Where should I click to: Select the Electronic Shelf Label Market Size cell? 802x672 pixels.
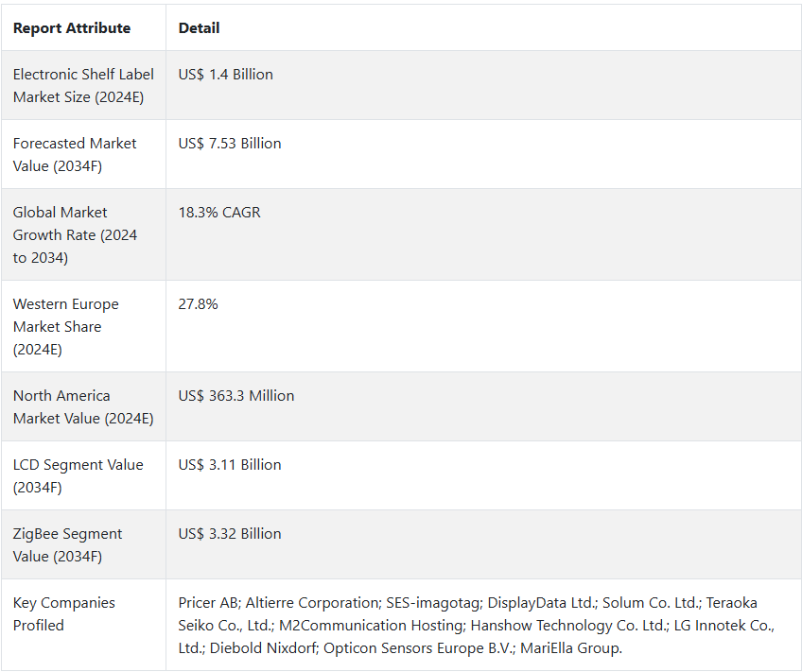point(83,85)
